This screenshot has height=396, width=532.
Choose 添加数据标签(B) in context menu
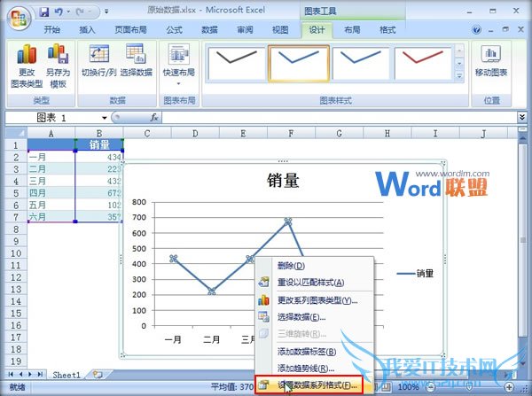[x=314, y=352]
